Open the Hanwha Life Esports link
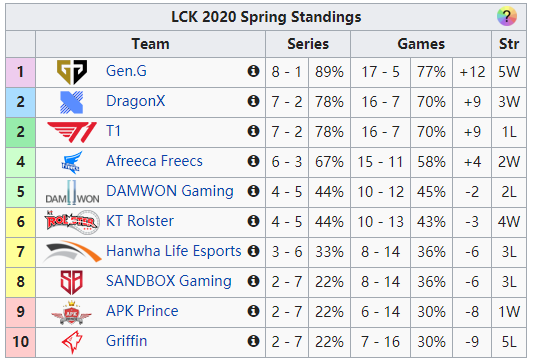The height and width of the screenshot is (361, 533). point(173,251)
